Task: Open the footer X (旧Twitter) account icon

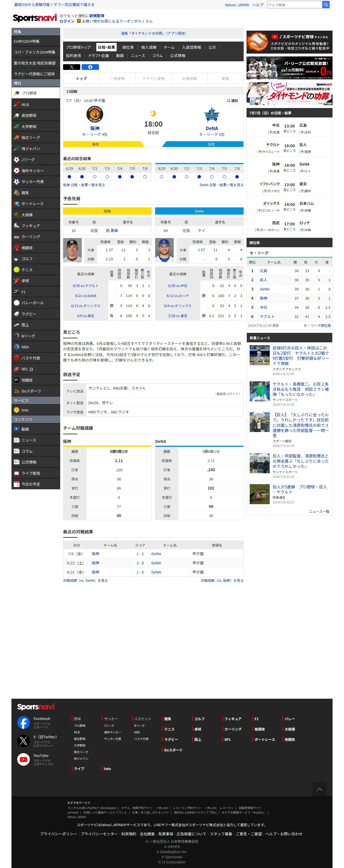Action: tap(24, 741)
